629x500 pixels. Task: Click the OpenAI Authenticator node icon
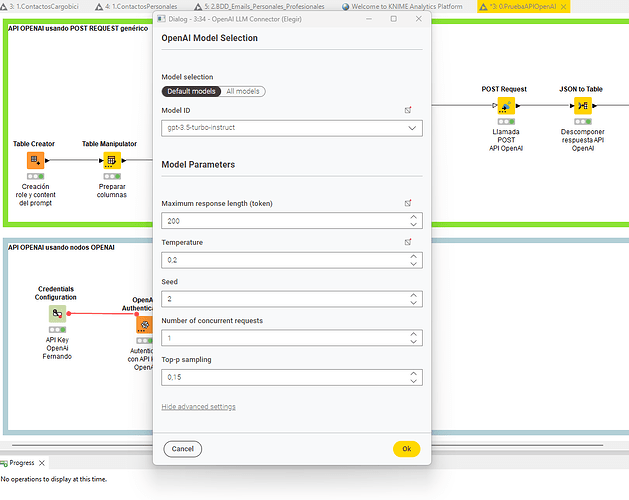point(144,325)
